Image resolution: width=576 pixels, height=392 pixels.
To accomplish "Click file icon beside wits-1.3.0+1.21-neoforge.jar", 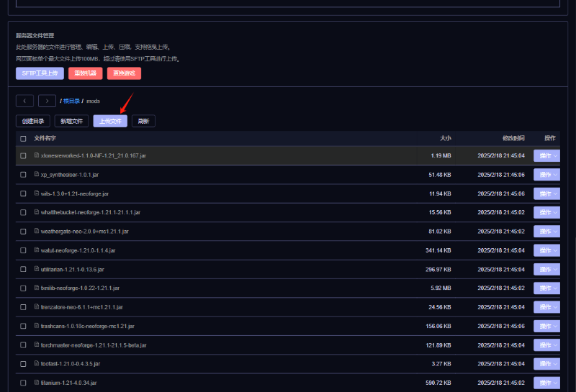I will [x=37, y=193].
